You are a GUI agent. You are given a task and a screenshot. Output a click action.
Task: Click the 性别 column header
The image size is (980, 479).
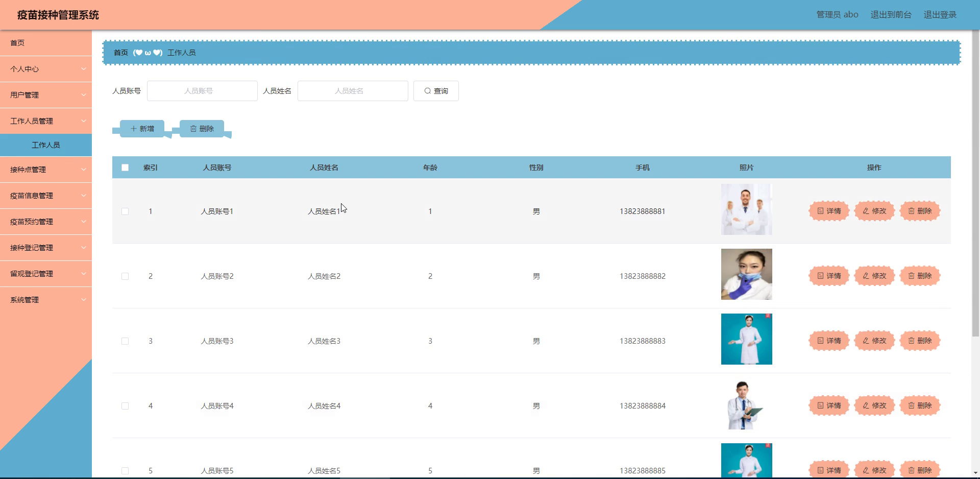[536, 167]
